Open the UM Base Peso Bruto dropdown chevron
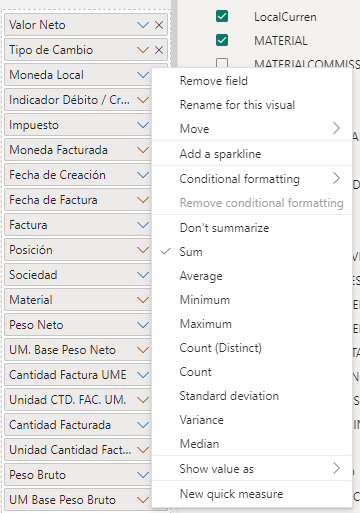Image resolution: width=360 pixels, height=513 pixels. [x=143, y=500]
